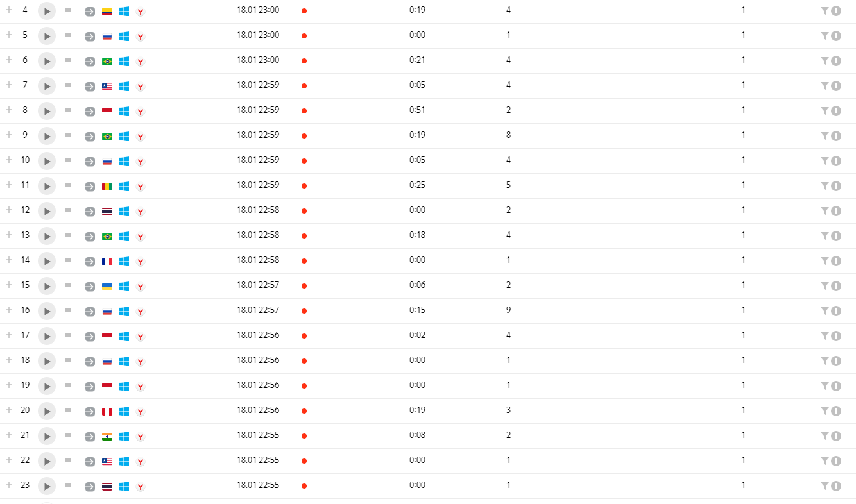
Task: Click the Yandex browser icon on row 15
Action: pos(141,287)
